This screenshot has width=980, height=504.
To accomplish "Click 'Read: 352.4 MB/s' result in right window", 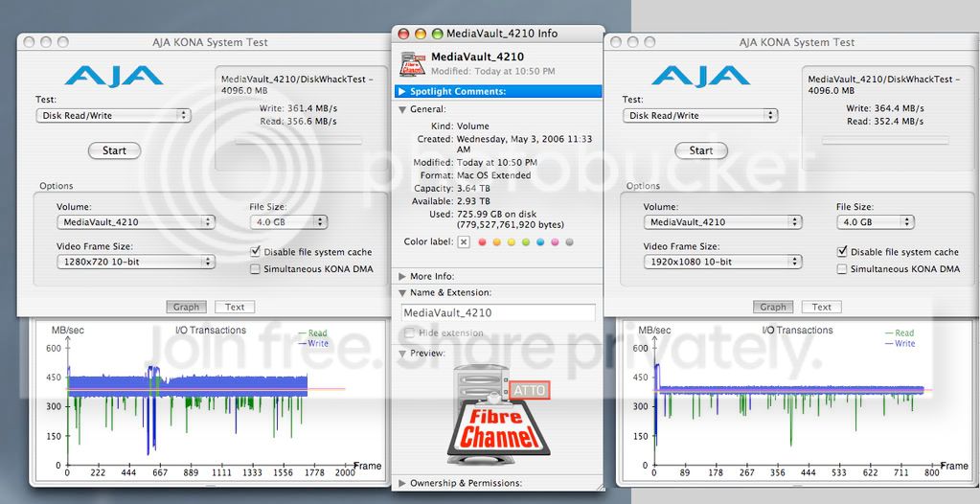I will (x=885, y=122).
